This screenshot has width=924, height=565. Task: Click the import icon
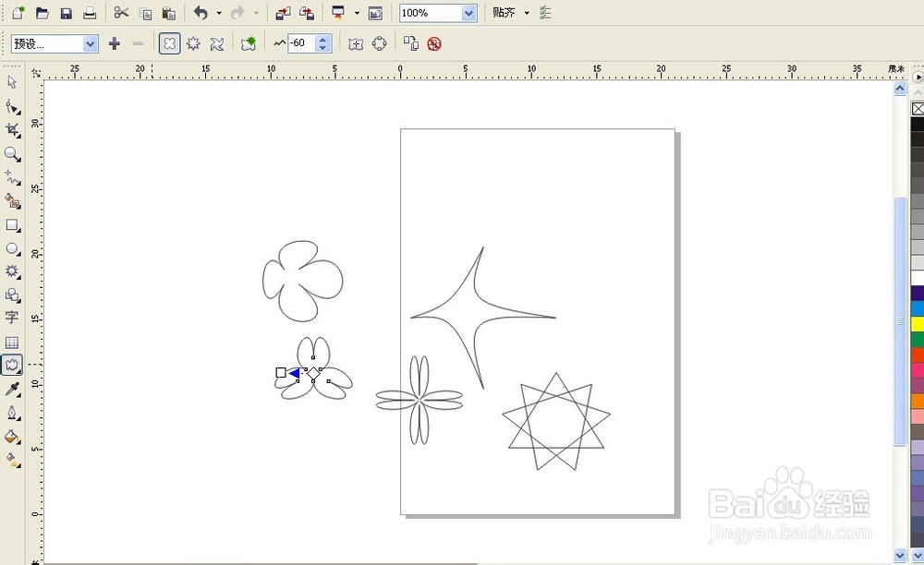click(283, 12)
